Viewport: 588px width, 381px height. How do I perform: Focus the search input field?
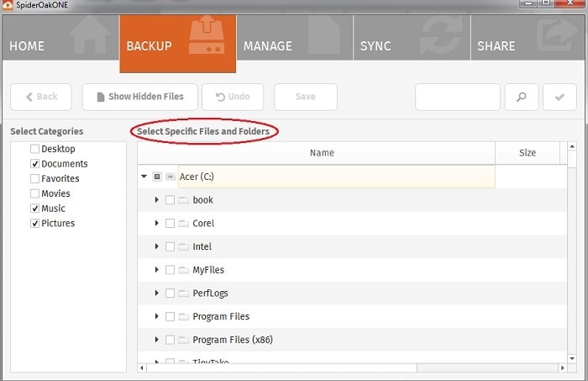[x=458, y=97]
